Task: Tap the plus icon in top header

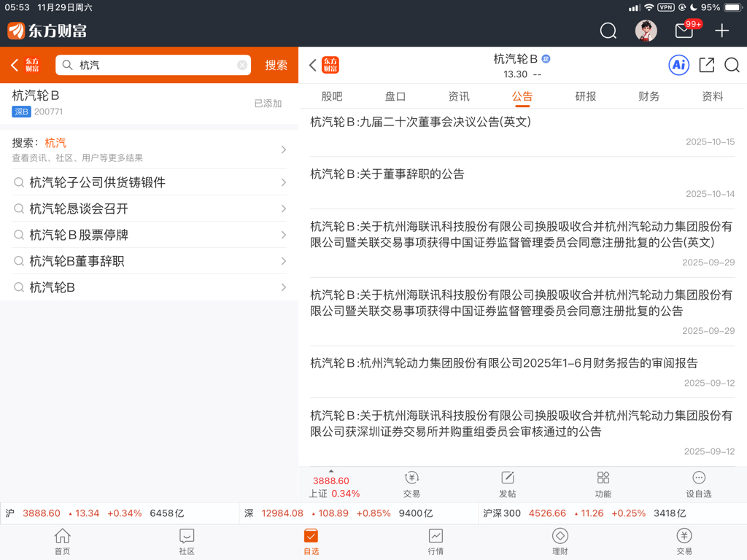Action: tap(721, 31)
